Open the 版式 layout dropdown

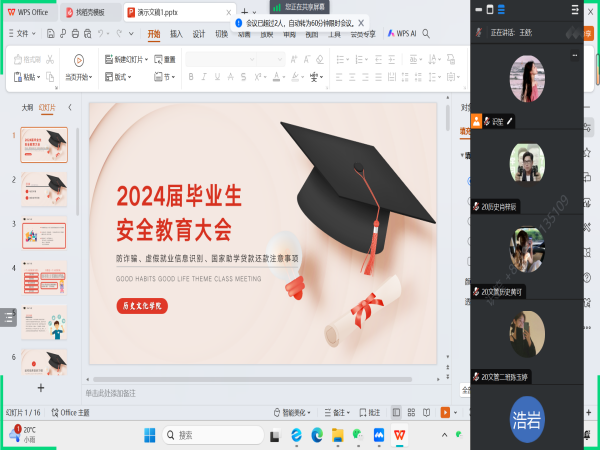click(x=118, y=77)
